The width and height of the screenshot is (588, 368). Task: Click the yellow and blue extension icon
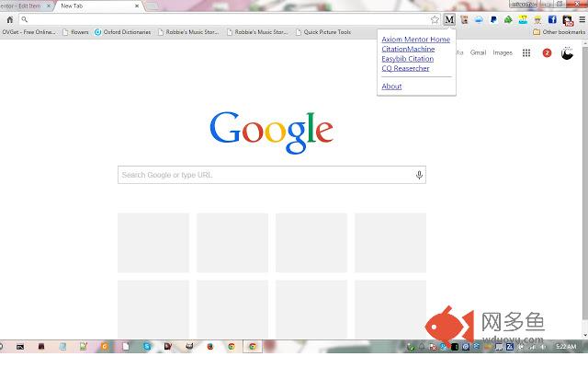pos(523,19)
